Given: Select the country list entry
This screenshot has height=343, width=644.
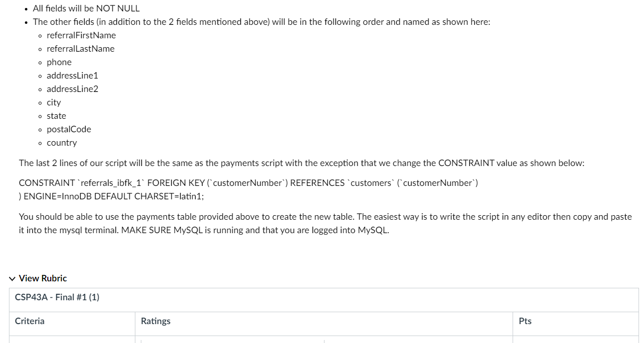Looking at the screenshot, I should point(62,143).
